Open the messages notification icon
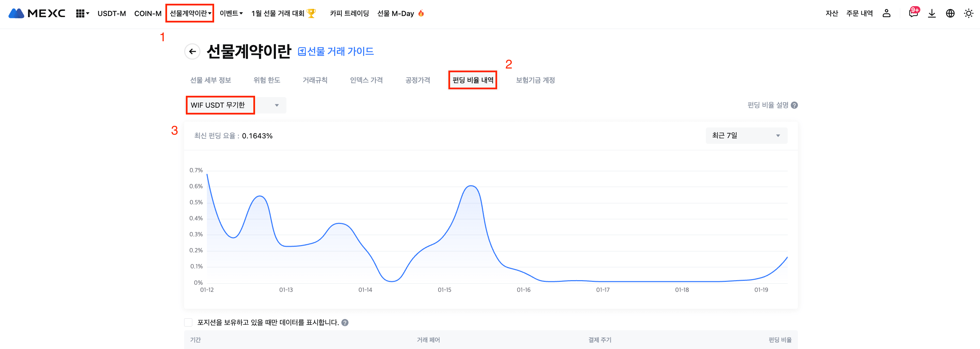 tap(913, 13)
